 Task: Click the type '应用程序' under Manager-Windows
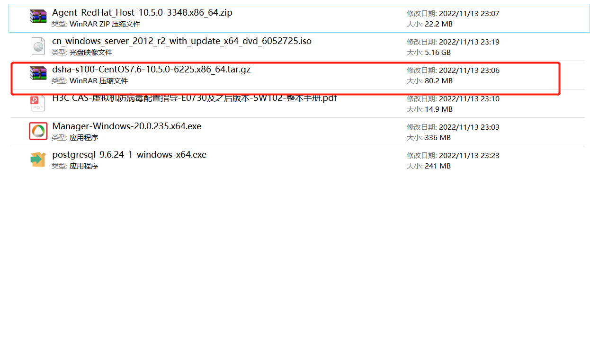84,138
